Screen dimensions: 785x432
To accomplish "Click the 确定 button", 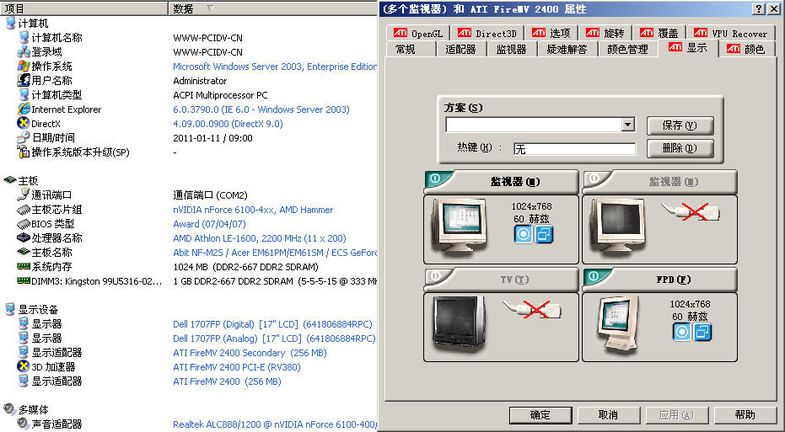I will [540, 414].
